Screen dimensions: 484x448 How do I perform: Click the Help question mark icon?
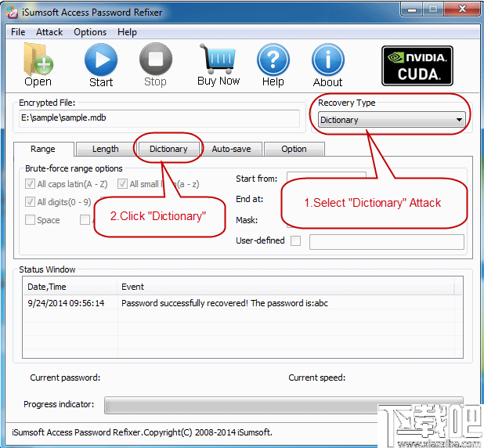273,60
